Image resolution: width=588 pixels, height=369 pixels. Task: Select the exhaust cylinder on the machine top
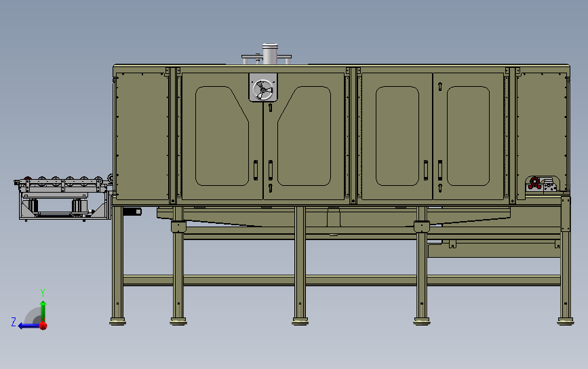click(x=270, y=54)
